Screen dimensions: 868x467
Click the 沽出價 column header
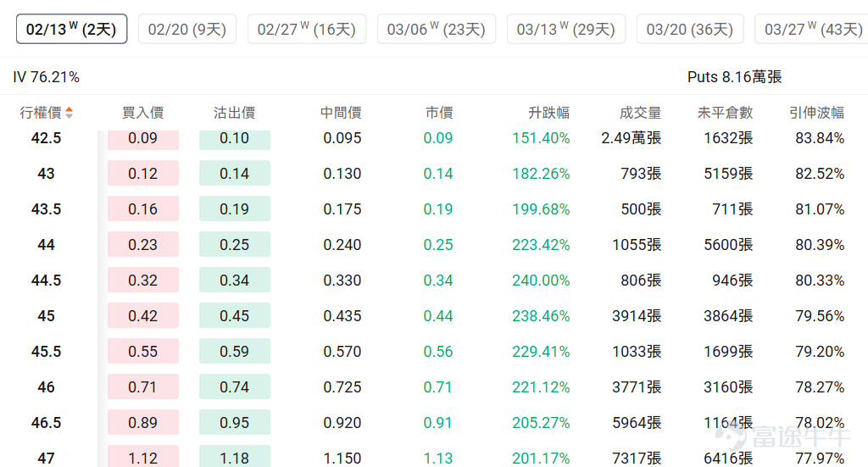234,113
